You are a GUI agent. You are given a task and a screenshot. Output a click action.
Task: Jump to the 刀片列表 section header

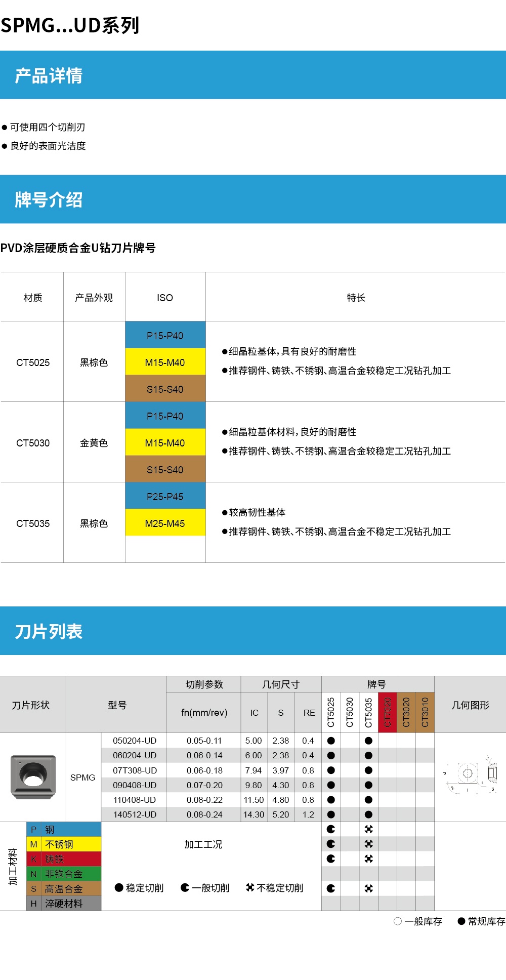point(49,631)
